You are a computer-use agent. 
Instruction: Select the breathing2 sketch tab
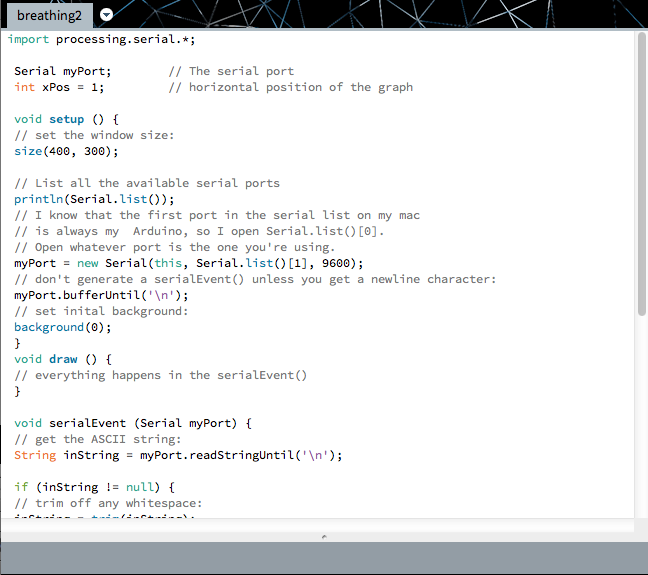pos(47,15)
